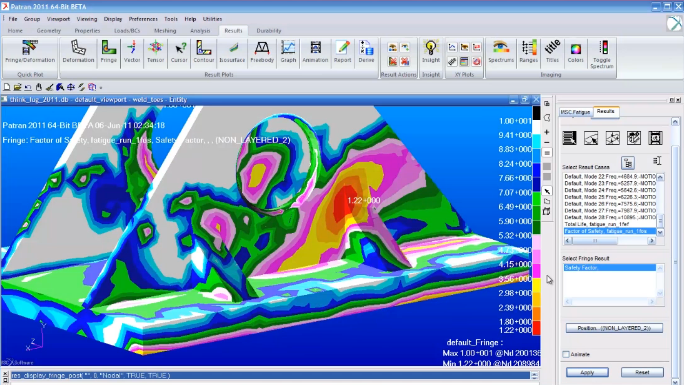
Task: Switch to the MSC.Fatigue panel tab
Action: pos(575,112)
